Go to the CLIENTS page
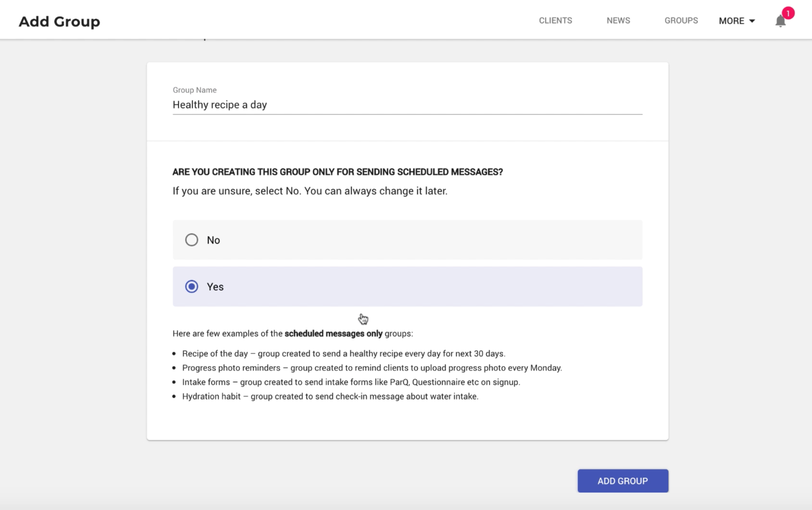 [555, 21]
